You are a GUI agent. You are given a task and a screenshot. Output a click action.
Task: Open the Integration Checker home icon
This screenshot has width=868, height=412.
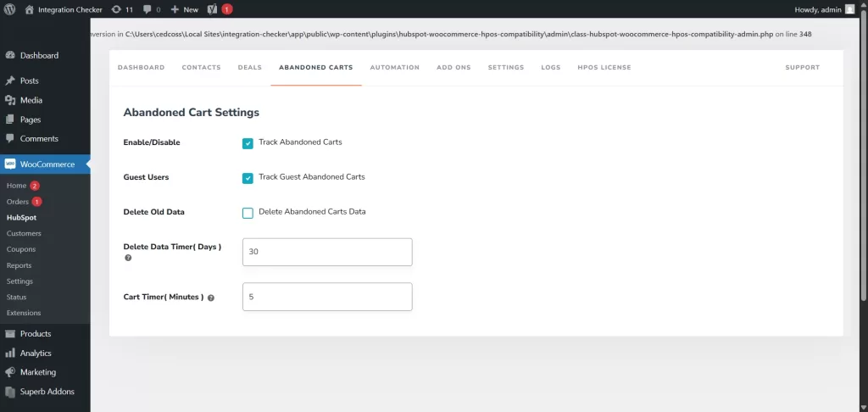tap(30, 9)
